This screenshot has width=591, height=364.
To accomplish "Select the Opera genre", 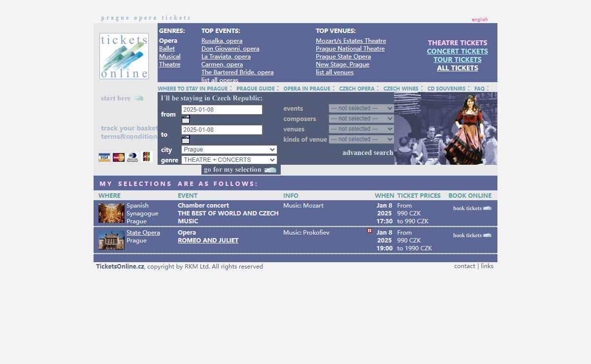I will pyautogui.click(x=168, y=41).
